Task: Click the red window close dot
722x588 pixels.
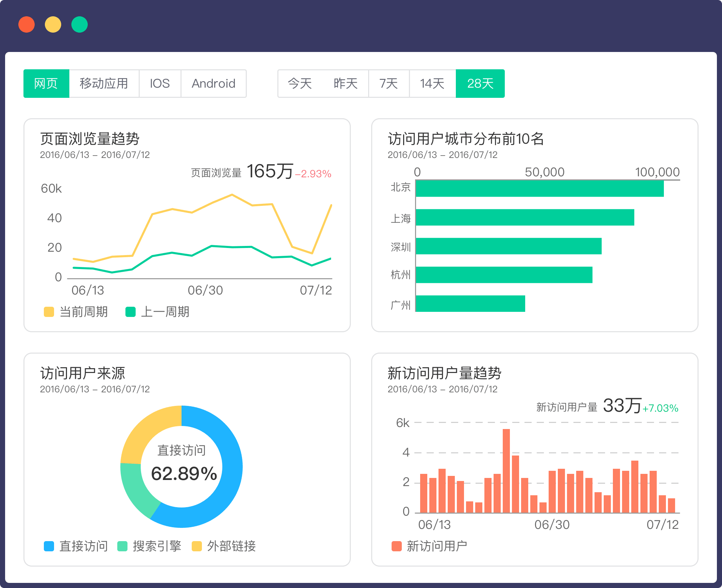Action: pyautogui.click(x=27, y=24)
